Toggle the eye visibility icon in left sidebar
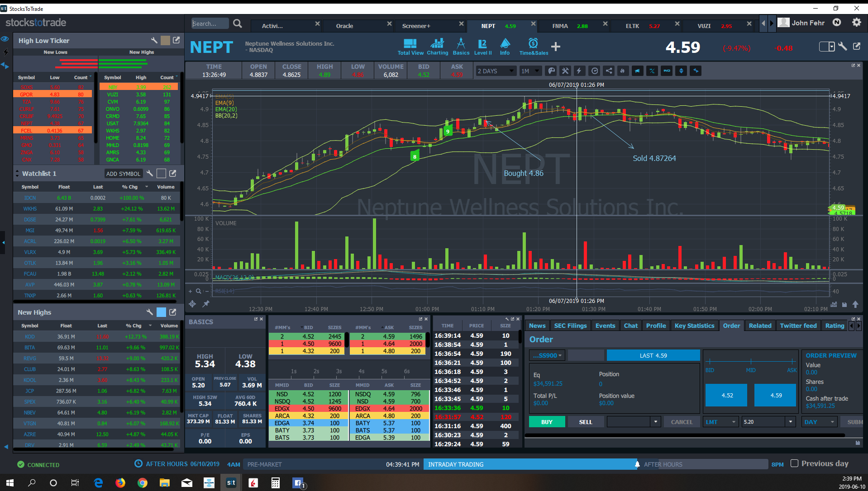The height and width of the screenshot is (491, 868). pyautogui.click(x=5, y=39)
